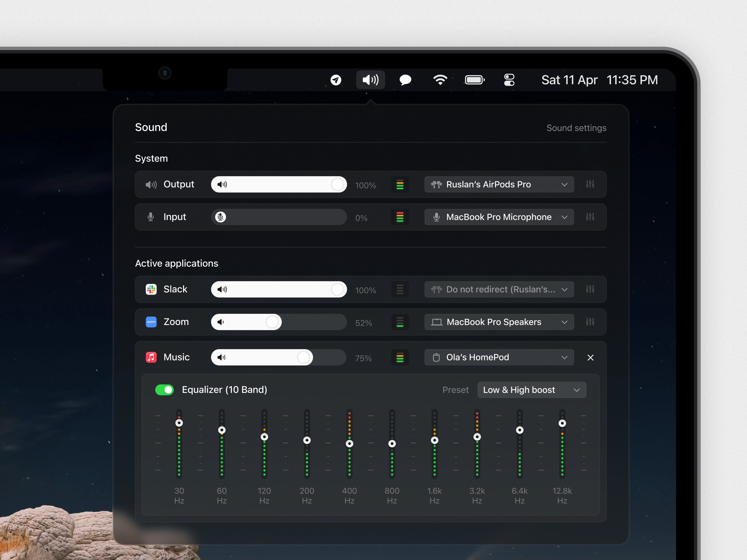The width and height of the screenshot is (747, 560).
Task: Click the Output level meter icon
Action: pyautogui.click(x=400, y=185)
